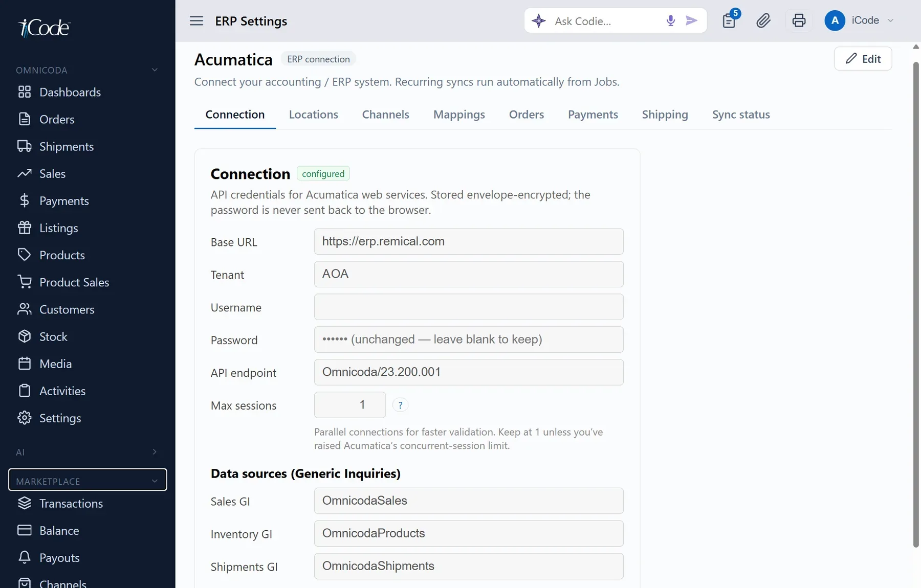Send message with the arrow icon
The image size is (921, 588).
coord(691,20)
